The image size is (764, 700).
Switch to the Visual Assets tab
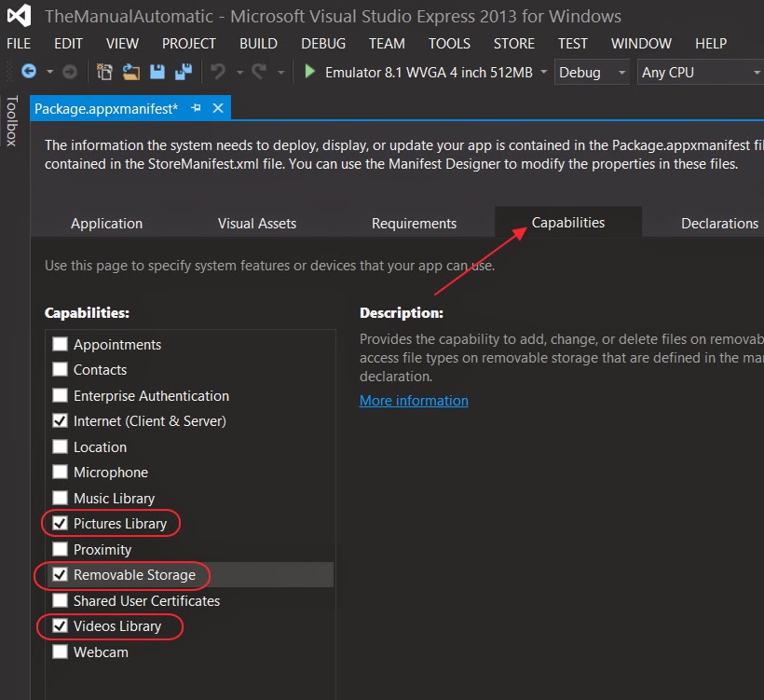[257, 224]
